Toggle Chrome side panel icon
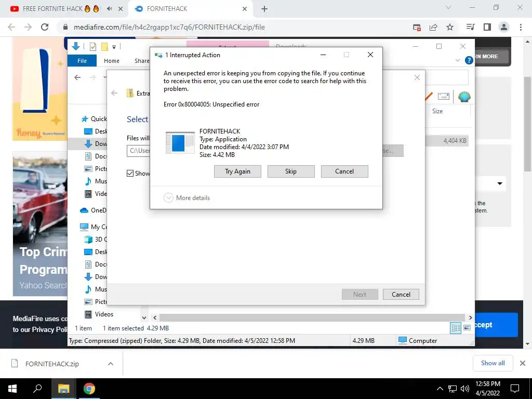This screenshot has width=532, height=399. click(x=487, y=27)
